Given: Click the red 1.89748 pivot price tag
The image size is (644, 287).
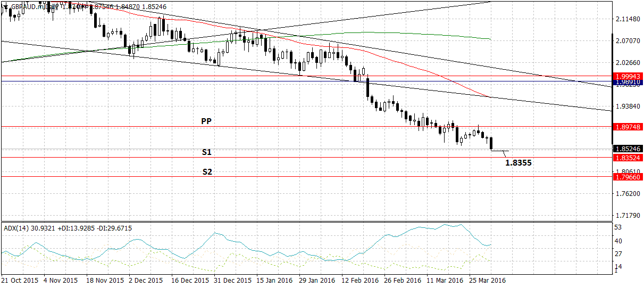Looking at the screenshot, I should pyautogui.click(x=628, y=127).
